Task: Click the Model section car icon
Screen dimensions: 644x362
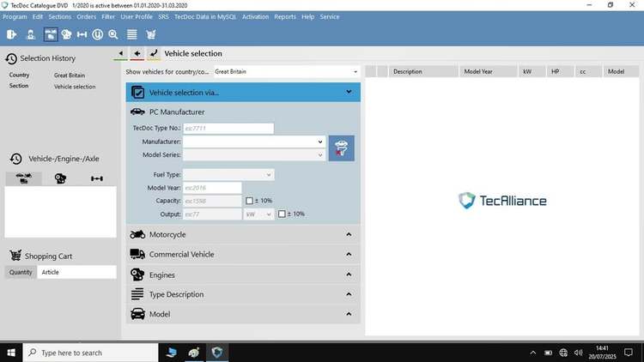Action: point(137,314)
